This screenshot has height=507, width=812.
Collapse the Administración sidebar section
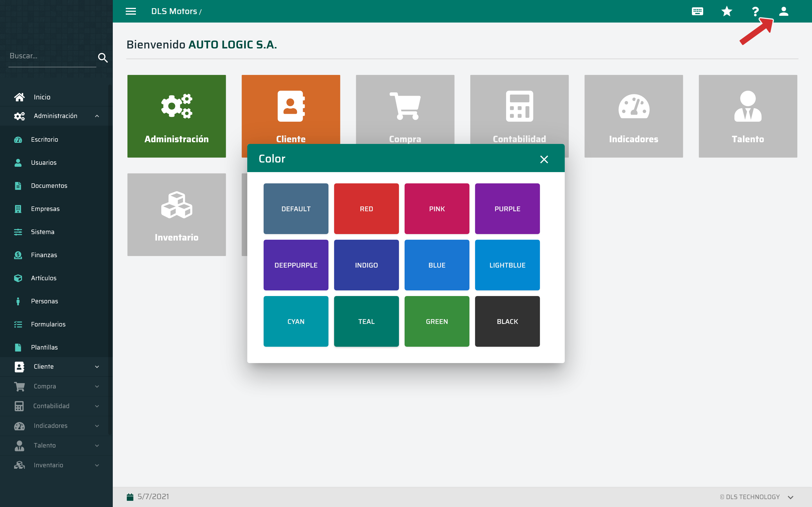[97, 116]
